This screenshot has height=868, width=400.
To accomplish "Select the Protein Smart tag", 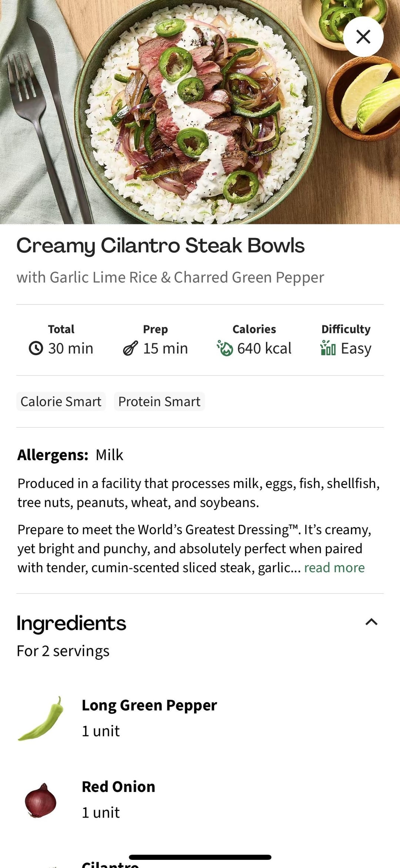I will (159, 402).
